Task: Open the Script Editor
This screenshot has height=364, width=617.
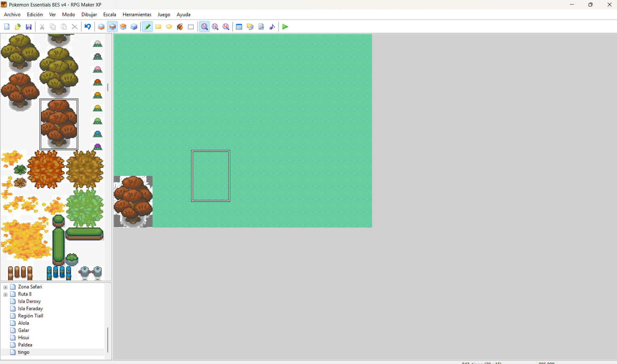Action: point(261,27)
